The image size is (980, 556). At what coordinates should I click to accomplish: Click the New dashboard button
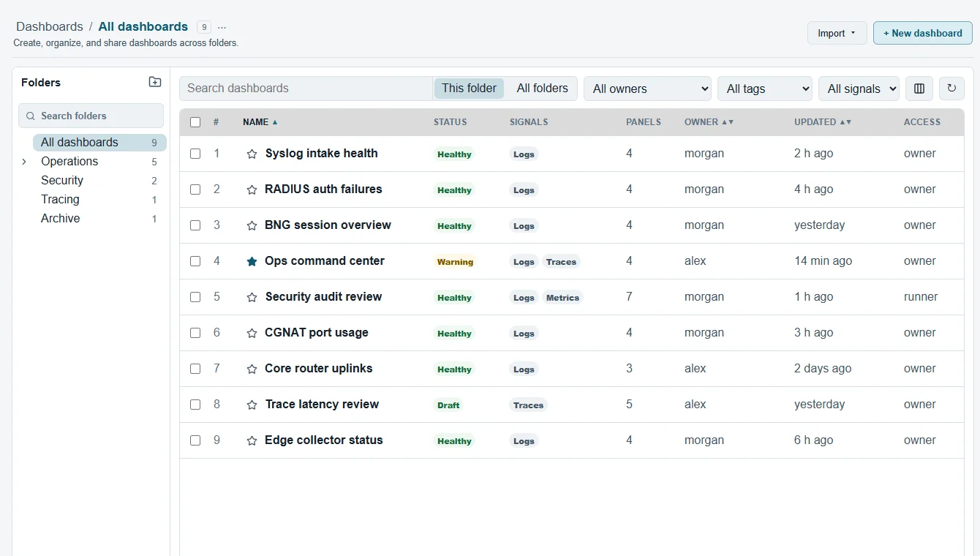pyautogui.click(x=922, y=33)
